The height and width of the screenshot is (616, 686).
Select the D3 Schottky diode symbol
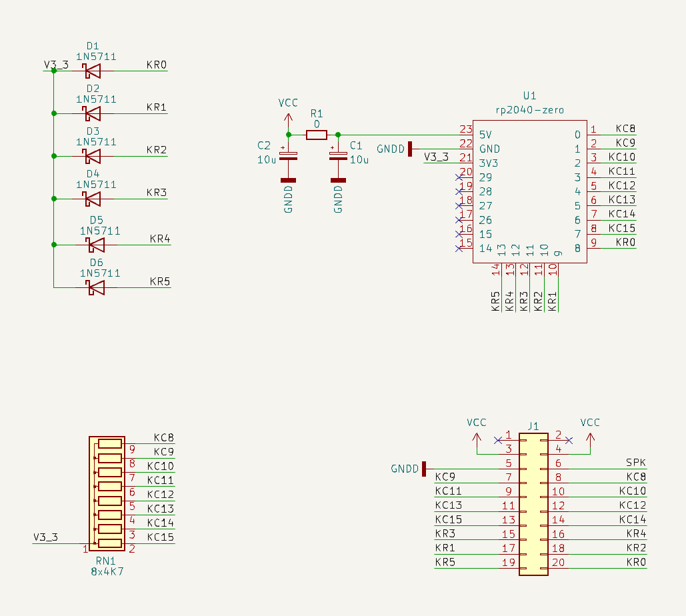click(x=93, y=156)
